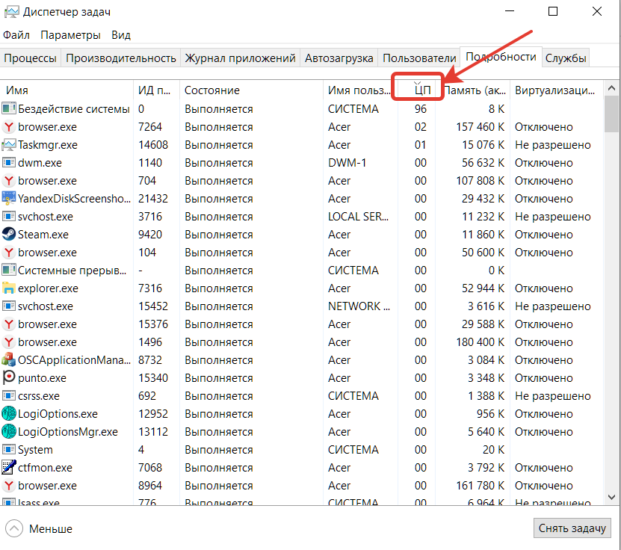Click PID value 21432
621x550 pixels.
pos(153,198)
